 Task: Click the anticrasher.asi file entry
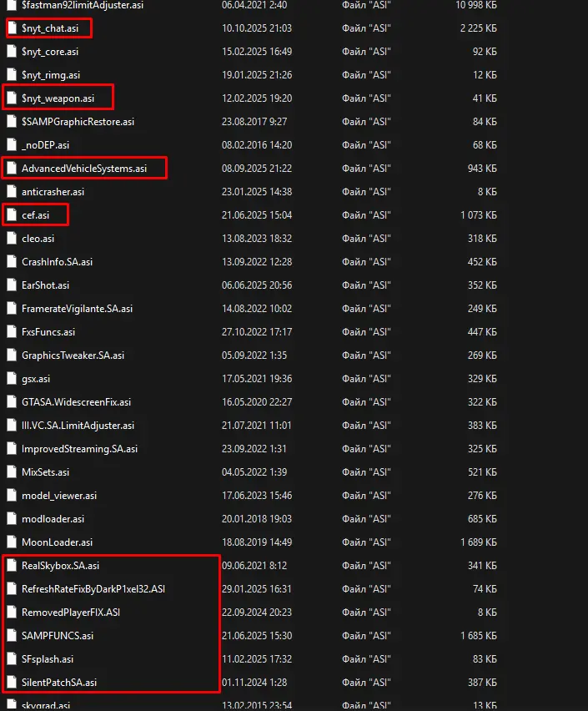(x=53, y=192)
